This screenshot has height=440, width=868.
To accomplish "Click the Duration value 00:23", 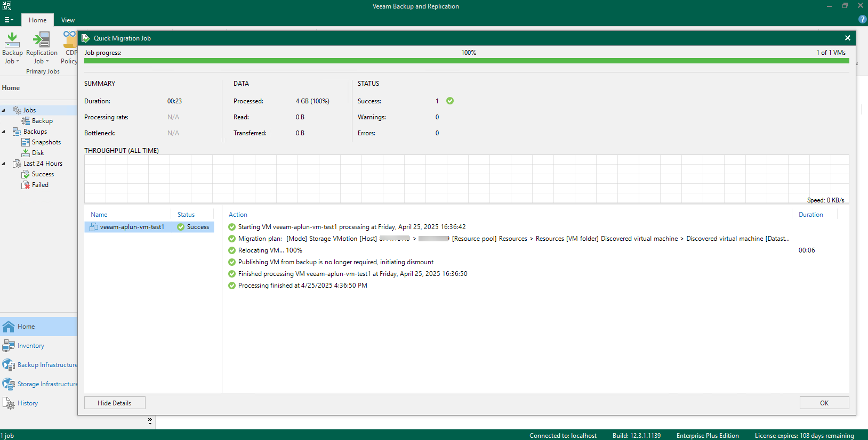I will coord(174,101).
